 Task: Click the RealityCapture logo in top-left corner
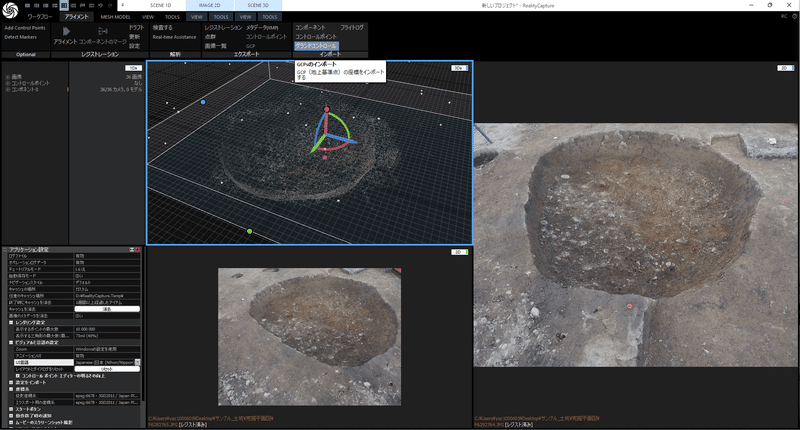tap(10, 10)
